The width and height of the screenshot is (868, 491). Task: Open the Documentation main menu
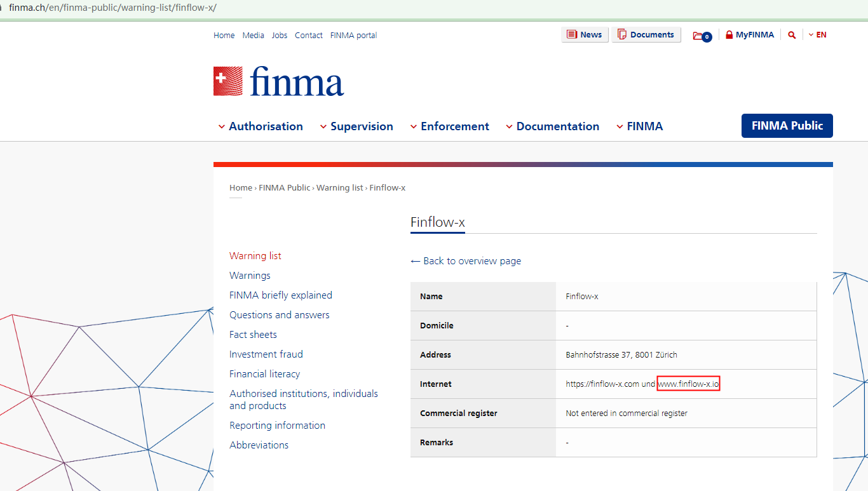pyautogui.click(x=552, y=126)
